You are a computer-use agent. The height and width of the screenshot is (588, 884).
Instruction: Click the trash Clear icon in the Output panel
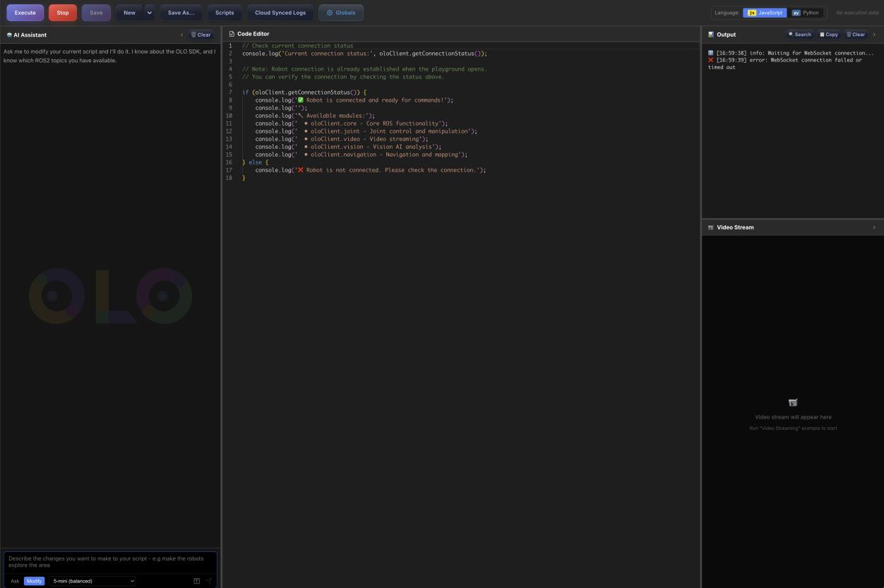tap(849, 35)
